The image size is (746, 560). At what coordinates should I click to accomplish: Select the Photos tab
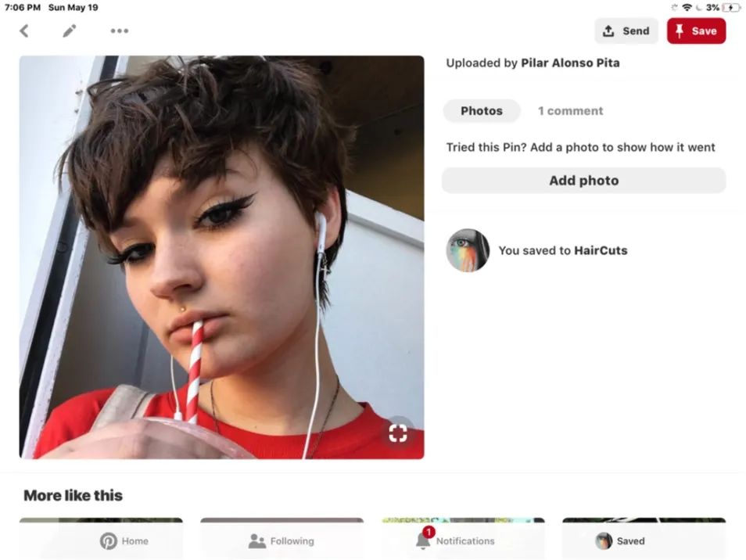point(482,111)
